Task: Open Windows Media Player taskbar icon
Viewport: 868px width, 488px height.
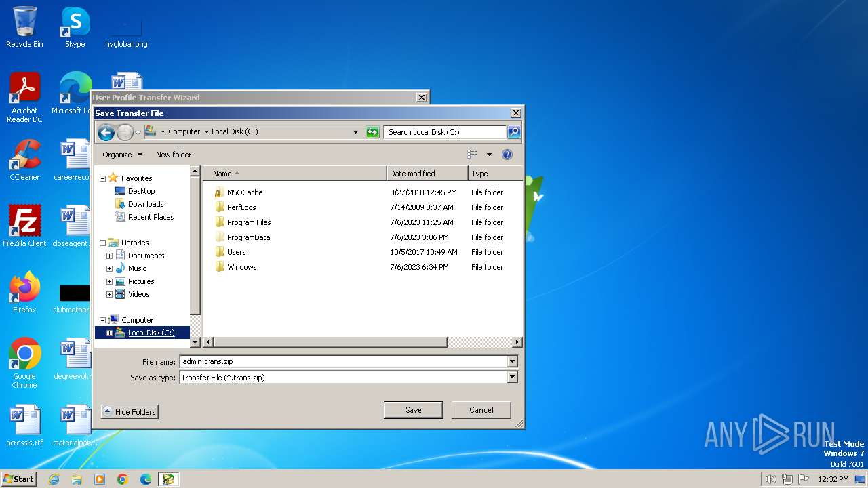Action: coord(100,479)
